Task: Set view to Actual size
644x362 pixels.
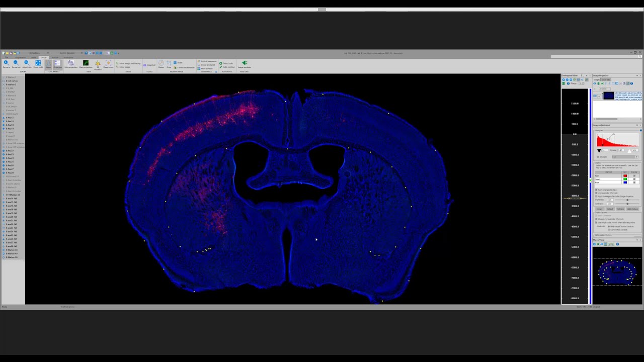Action: click(27, 64)
